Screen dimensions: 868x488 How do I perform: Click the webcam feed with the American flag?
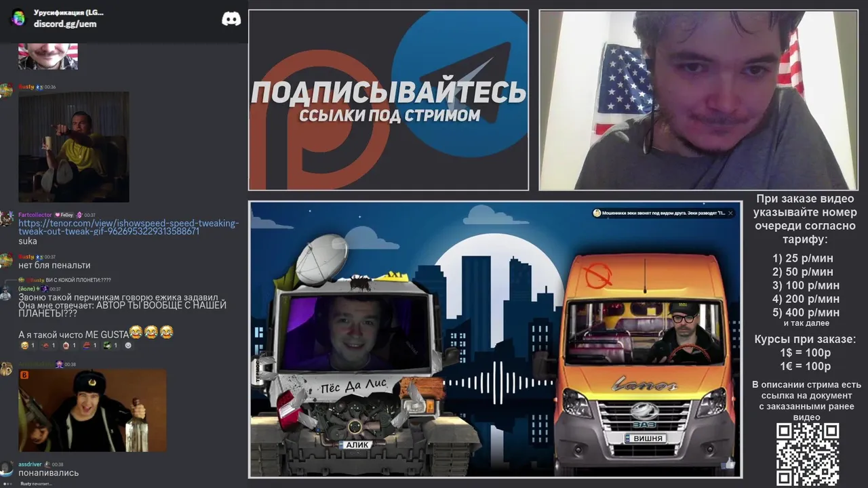pos(698,100)
